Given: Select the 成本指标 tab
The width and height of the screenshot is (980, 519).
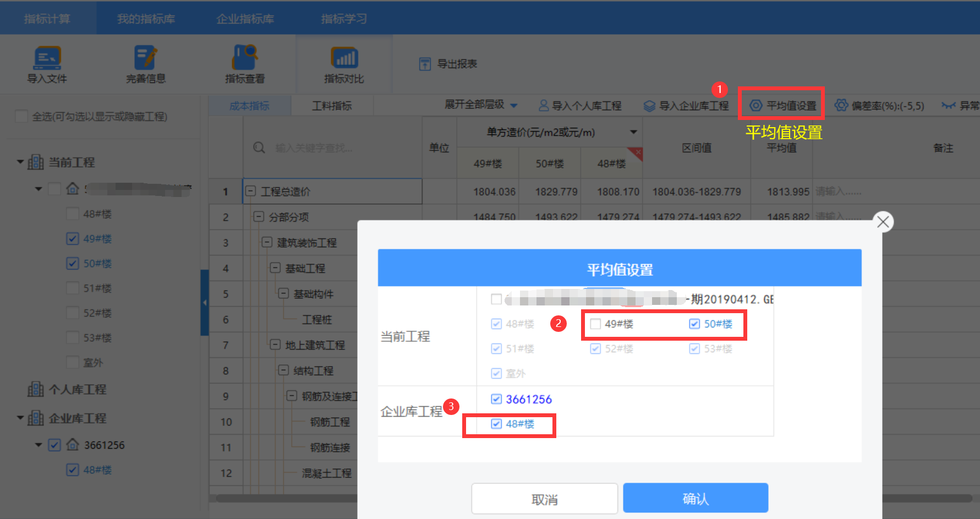Looking at the screenshot, I should click(249, 106).
